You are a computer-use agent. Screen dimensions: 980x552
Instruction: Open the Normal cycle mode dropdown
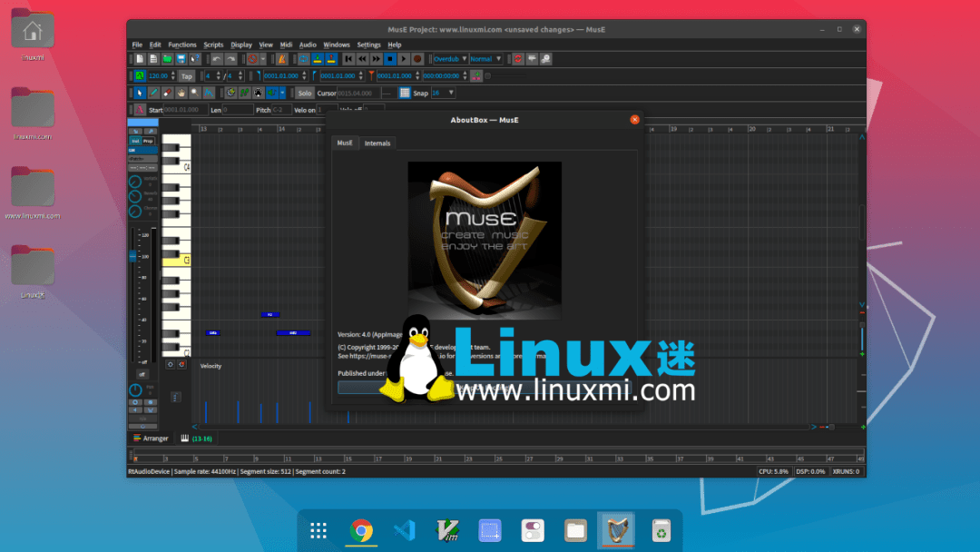[485, 59]
